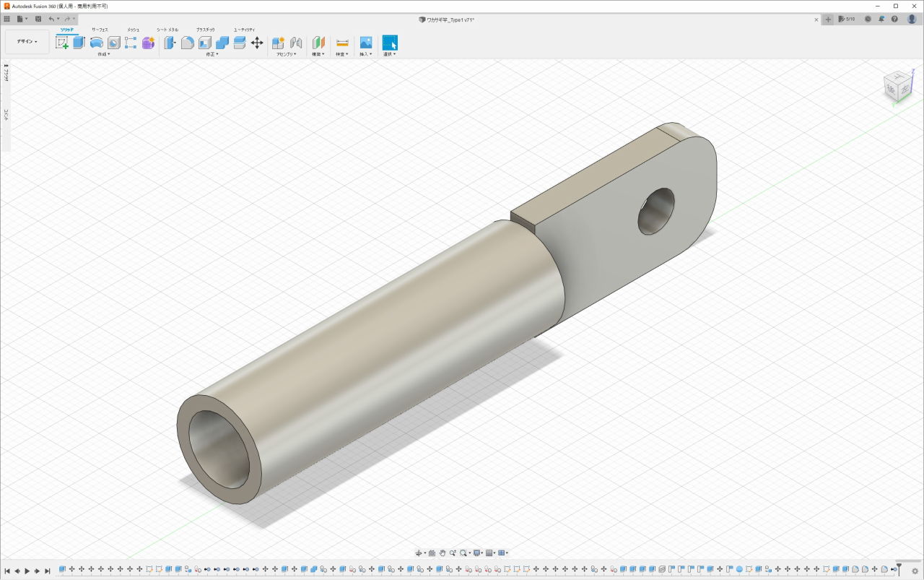Click the Fit zoom magnifier icon

pyautogui.click(x=463, y=553)
